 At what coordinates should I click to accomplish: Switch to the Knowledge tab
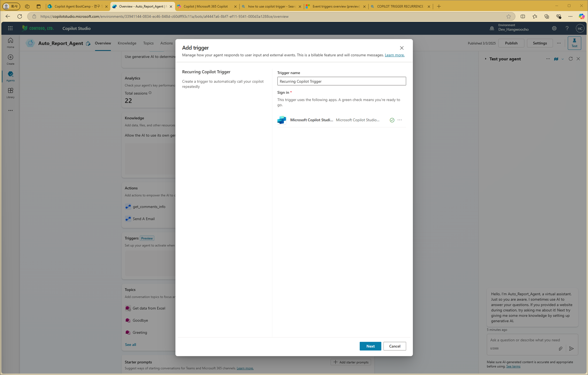pos(127,43)
